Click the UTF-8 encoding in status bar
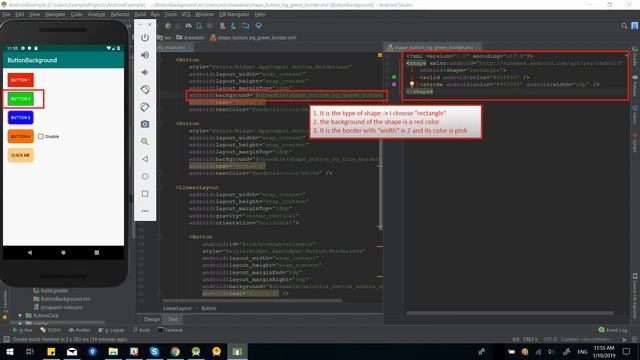 point(550,339)
